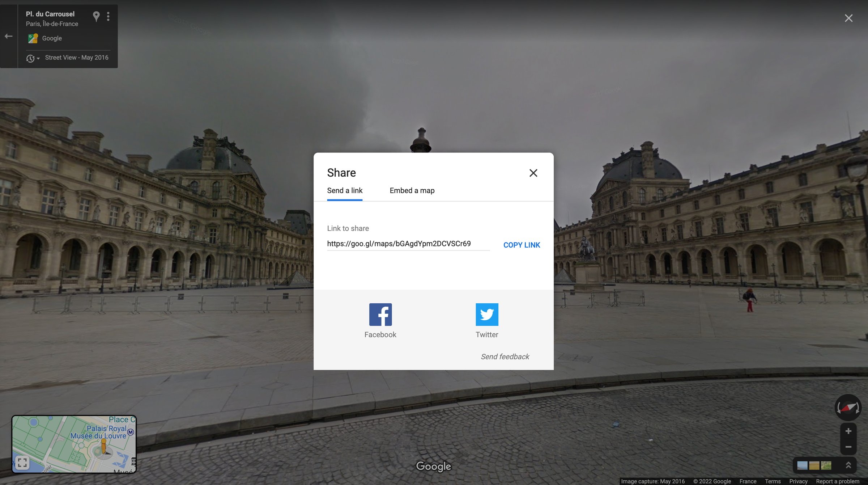Image resolution: width=868 pixels, height=485 pixels.
Task: Click the COPY LINK button
Action: 522,245
